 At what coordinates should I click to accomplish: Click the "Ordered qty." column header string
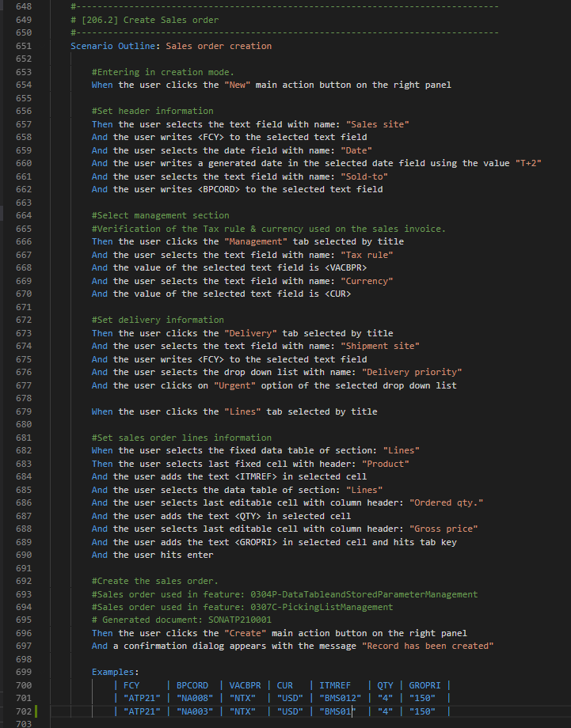pos(447,502)
